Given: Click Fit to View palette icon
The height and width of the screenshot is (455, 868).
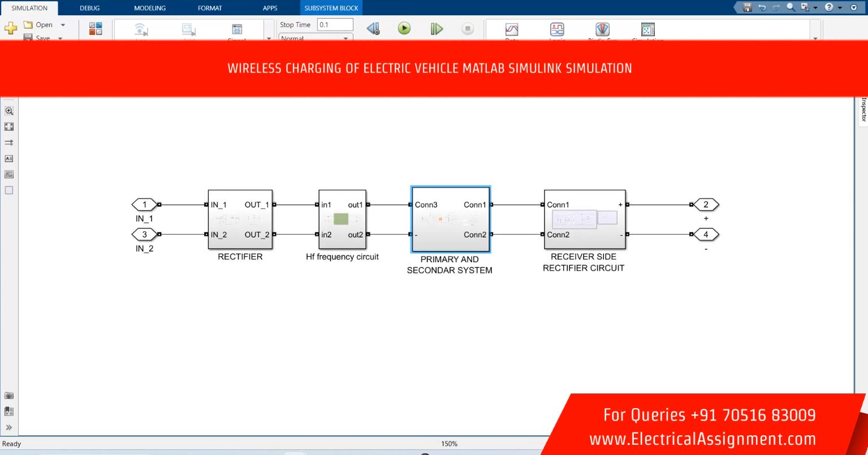Looking at the screenshot, I should tap(9, 127).
